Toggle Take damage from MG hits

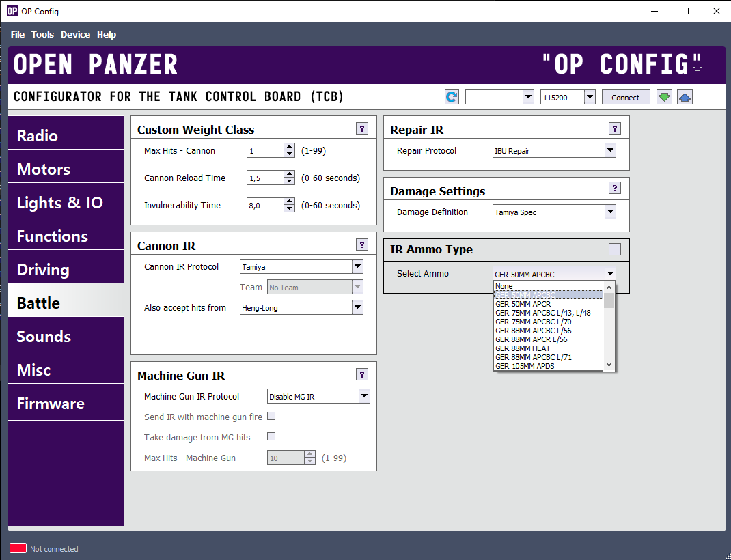click(x=271, y=436)
